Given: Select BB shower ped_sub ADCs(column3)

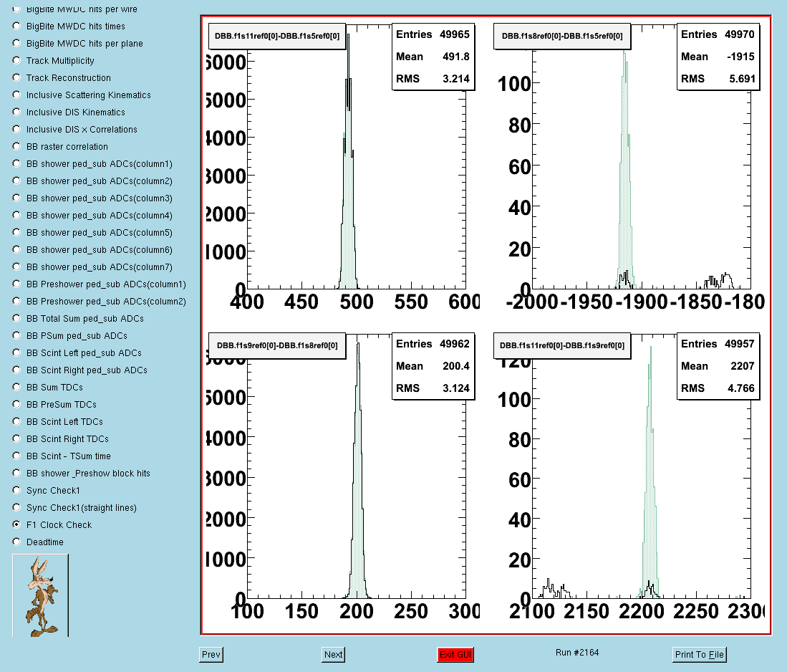Looking at the screenshot, I should tap(16, 198).
